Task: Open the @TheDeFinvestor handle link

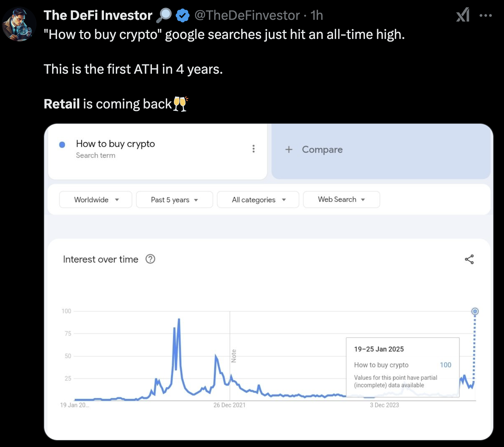Action: pyautogui.click(x=247, y=16)
